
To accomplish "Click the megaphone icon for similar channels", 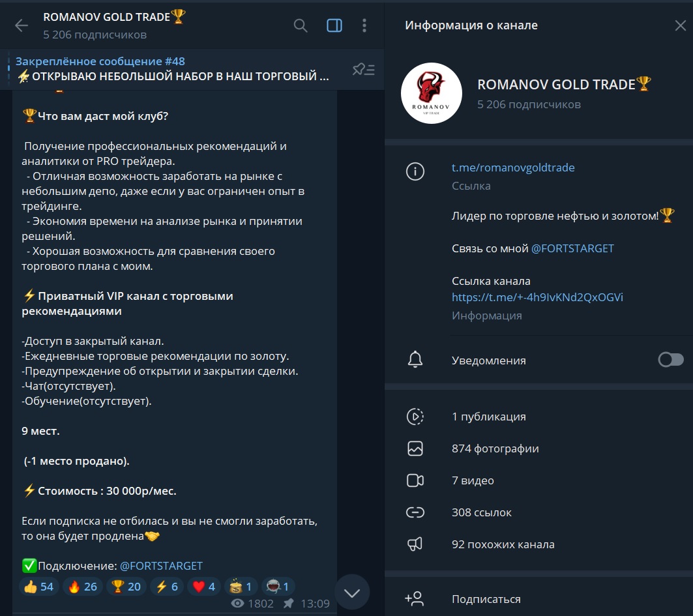I will click(415, 544).
